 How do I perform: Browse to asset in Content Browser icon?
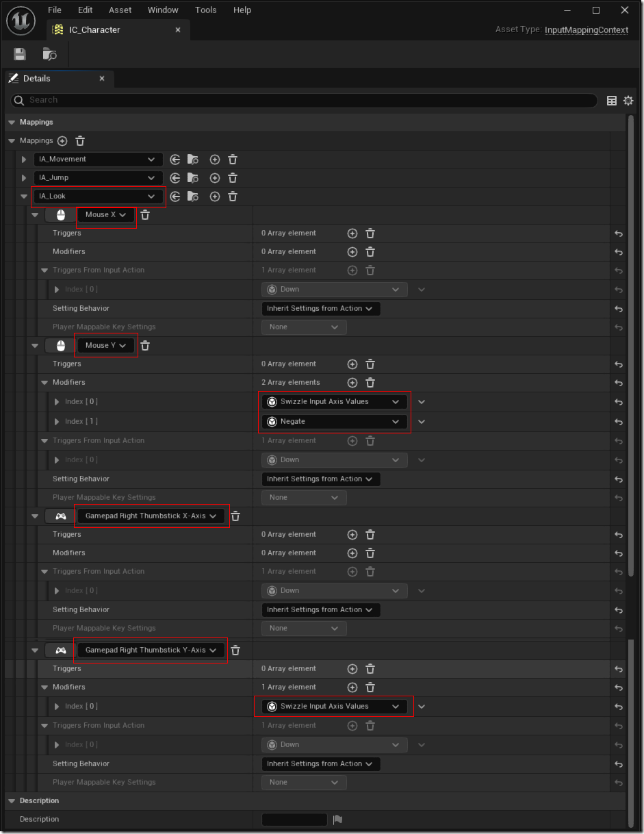pos(49,54)
